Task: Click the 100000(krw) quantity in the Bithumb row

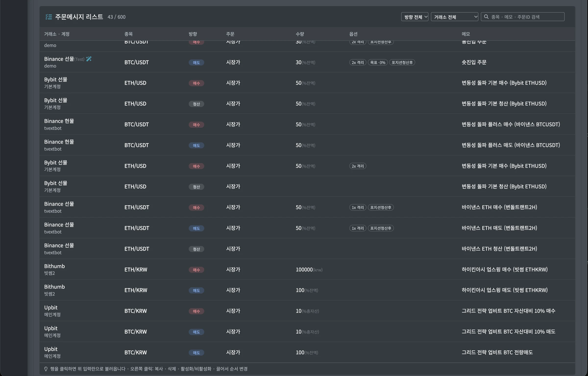Action: click(309, 270)
